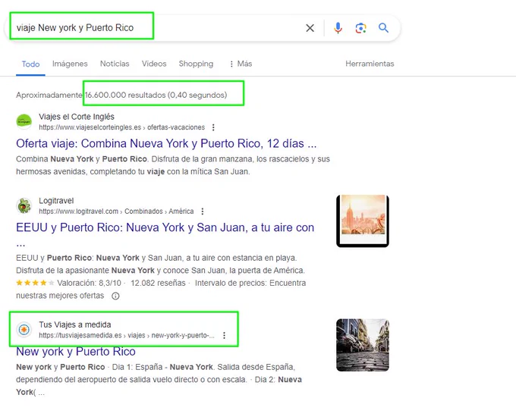The image size is (516, 420).
Task: Click the 'Tus Viajes a medida' site name
Action: pyautogui.click(x=74, y=324)
